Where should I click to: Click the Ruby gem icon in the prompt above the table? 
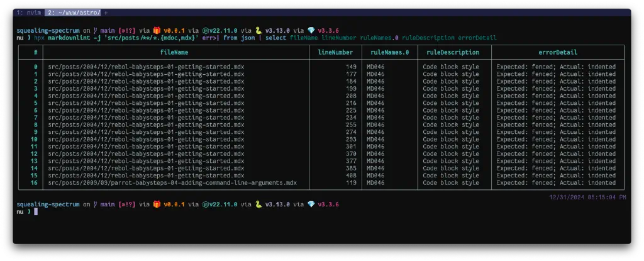311,30
